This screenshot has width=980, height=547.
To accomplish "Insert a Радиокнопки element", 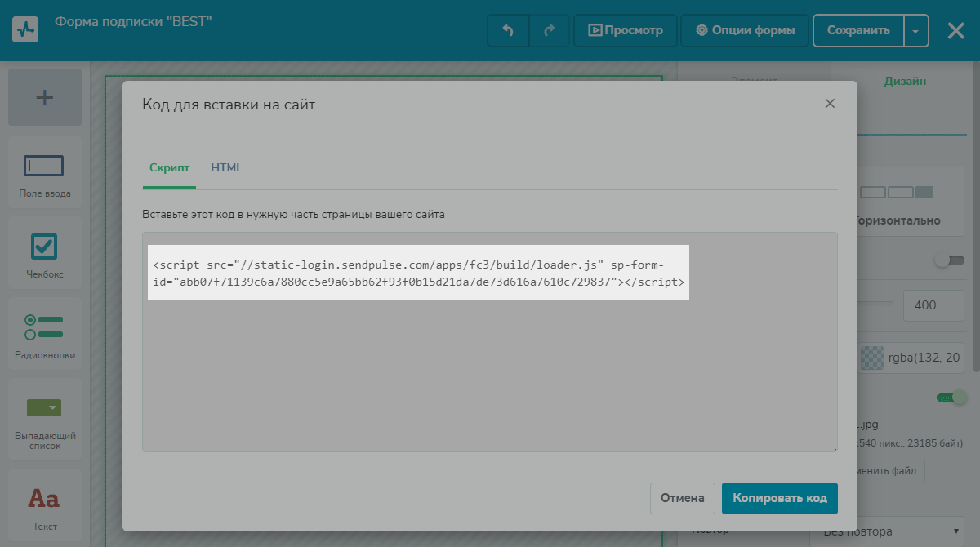I will click(45, 336).
